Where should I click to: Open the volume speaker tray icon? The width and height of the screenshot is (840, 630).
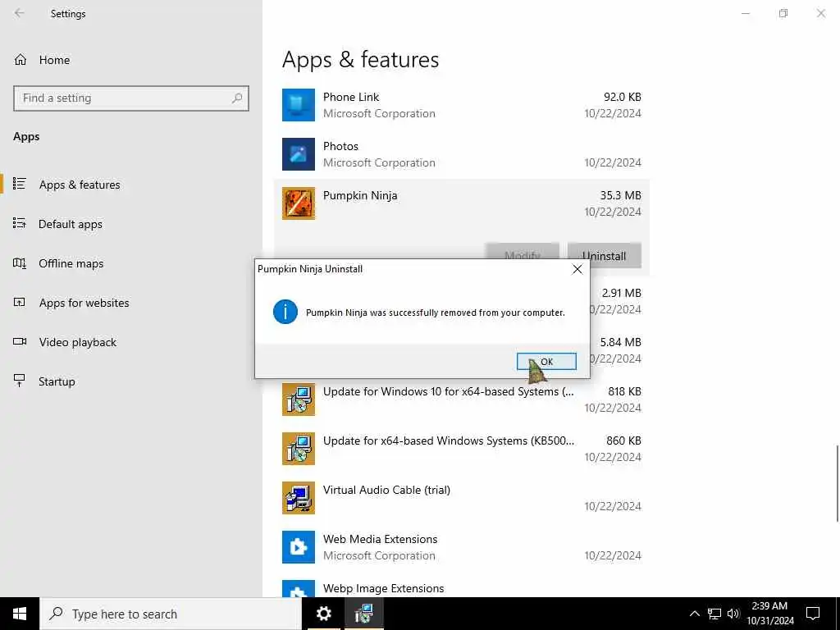[733, 614]
